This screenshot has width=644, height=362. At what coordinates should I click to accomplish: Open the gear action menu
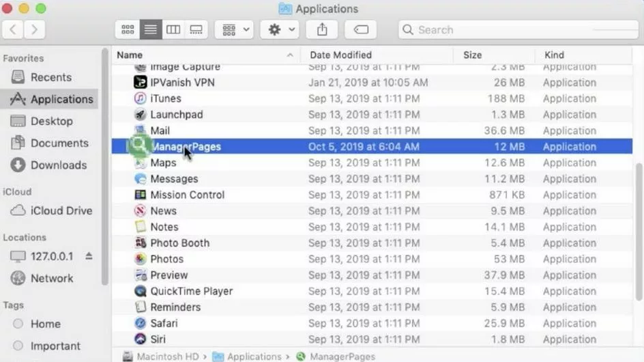click(281, 29)
